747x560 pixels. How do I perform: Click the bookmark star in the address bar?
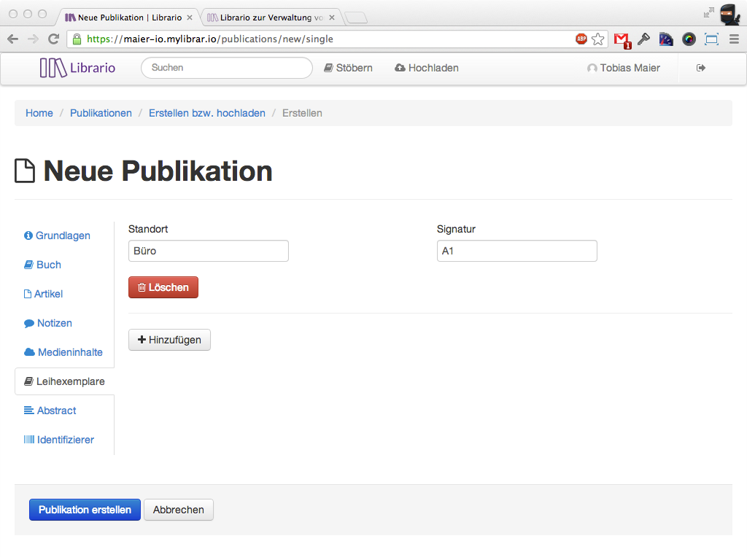coord(597,39)
